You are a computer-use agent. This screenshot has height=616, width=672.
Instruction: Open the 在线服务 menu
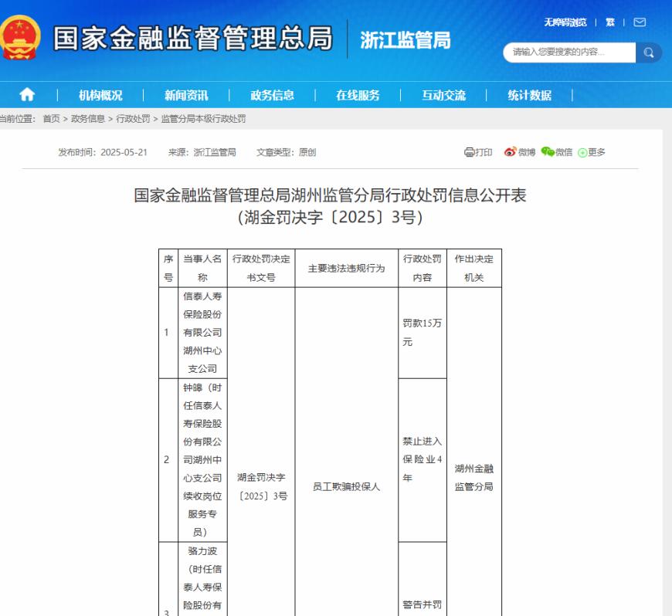pyautogui.click(x=358, y=95)
